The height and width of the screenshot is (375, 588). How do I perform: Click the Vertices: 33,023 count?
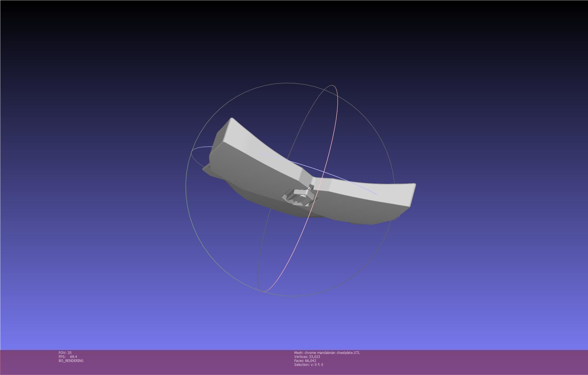(x=307, y=357)
